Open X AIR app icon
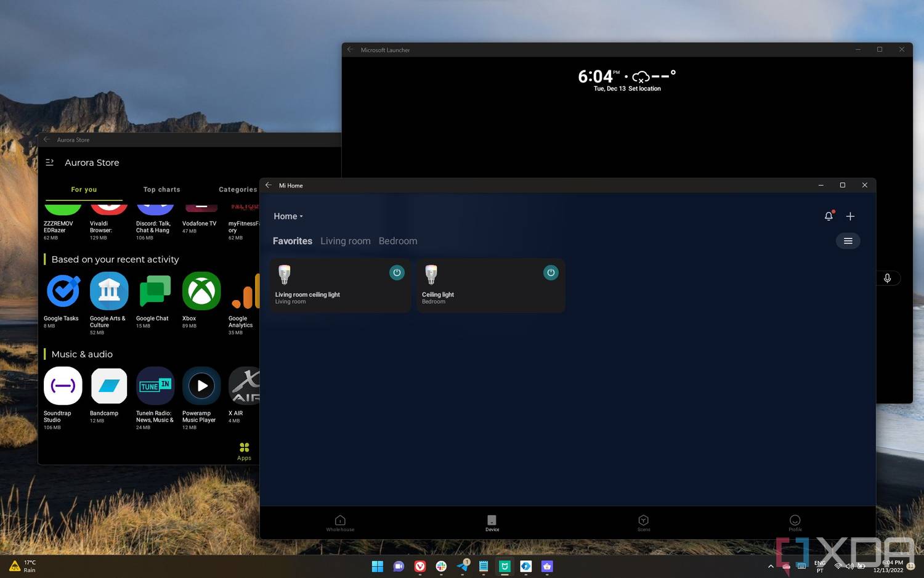The height and width of the screenshot is (578, 924). coord(244,386)
